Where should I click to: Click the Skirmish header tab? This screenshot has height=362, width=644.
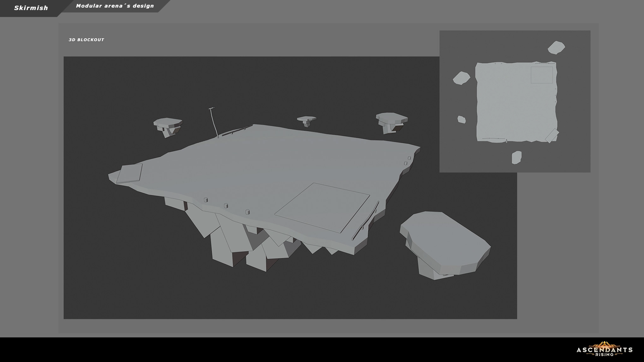click(31, 8)
